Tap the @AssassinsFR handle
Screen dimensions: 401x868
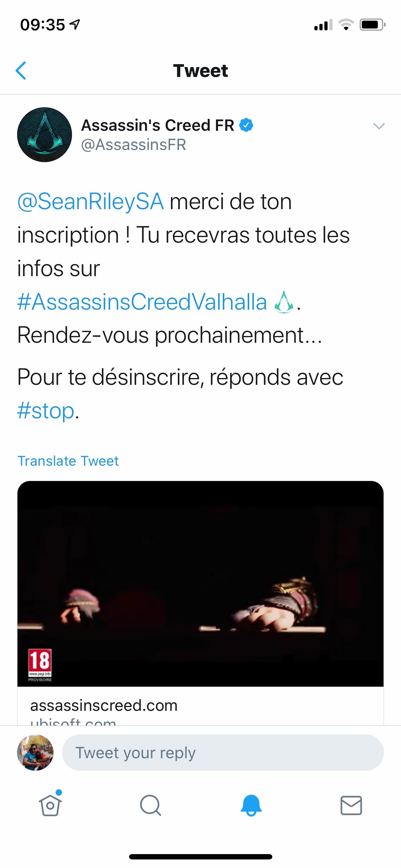(134, 145)
